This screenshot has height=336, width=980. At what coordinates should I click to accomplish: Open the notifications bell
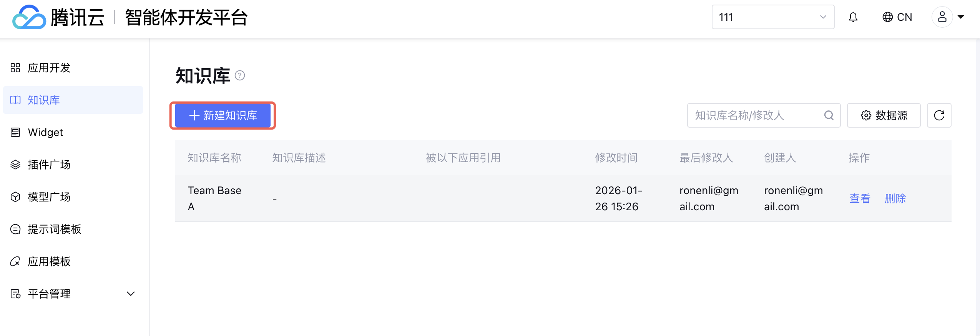coord(853,17)
